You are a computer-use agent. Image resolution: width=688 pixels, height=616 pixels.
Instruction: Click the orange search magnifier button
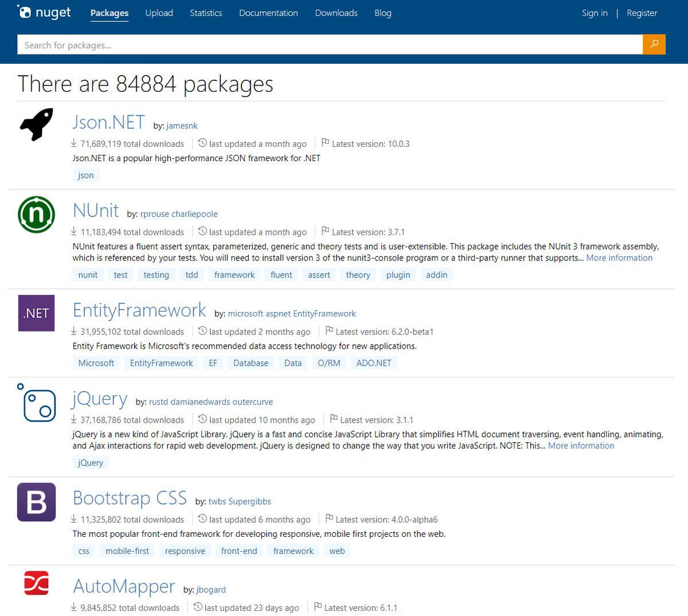(x=654, y=44)
